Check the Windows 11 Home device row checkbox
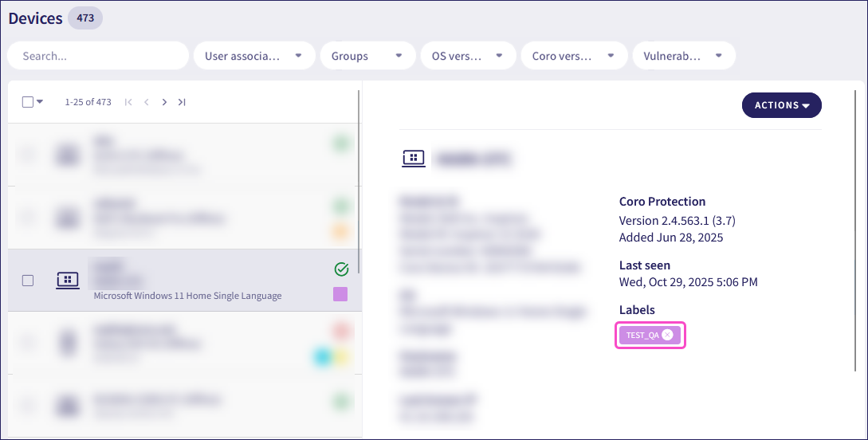The image size is (868, 440). click(28, 281)
